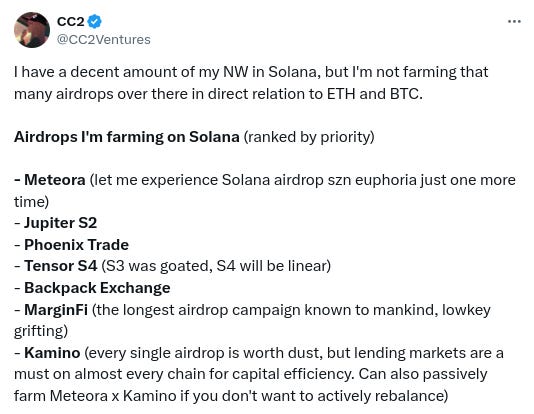Viewport: 534px width, 414px height.
Task: Click the Jupiter S2 list entry
Action: tap(60, 223)
